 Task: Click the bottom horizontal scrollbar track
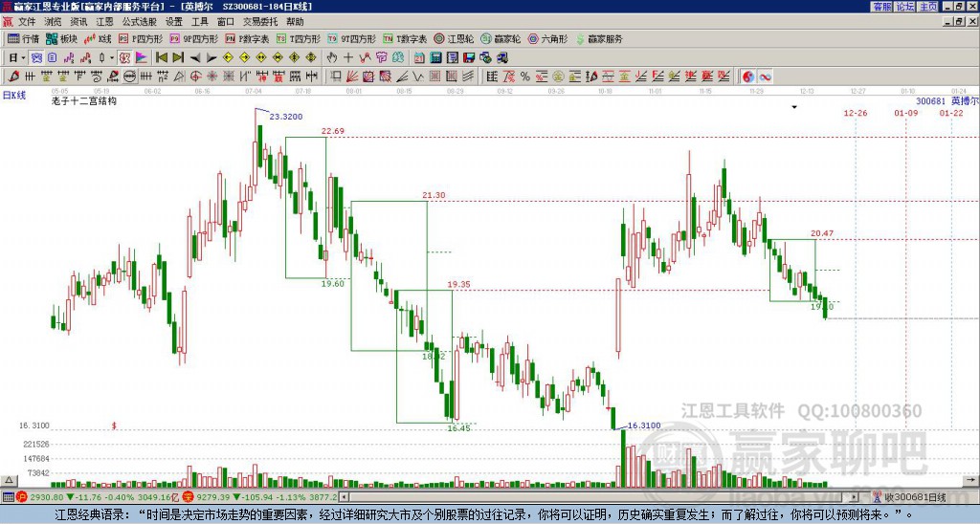(600, 497)
